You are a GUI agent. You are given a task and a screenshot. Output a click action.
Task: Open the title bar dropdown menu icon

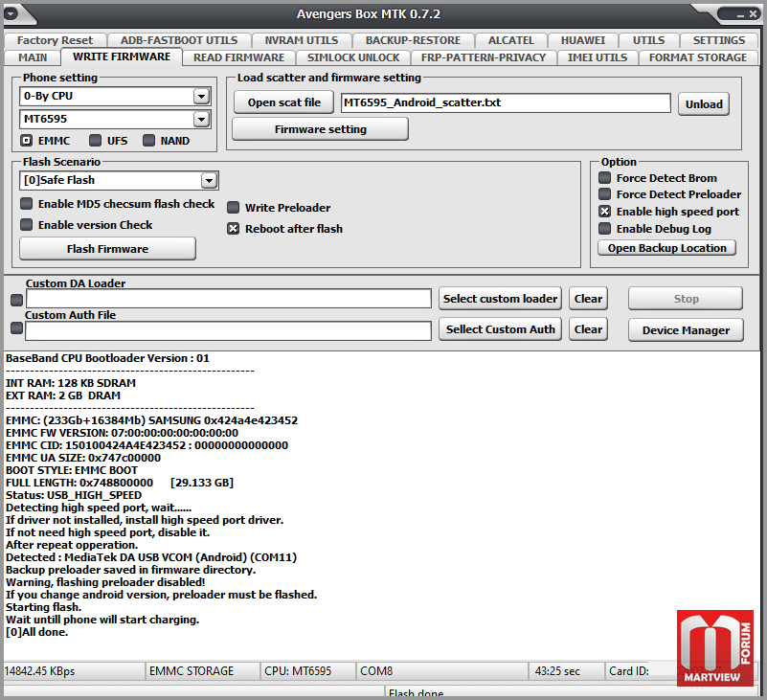(11, 13)
